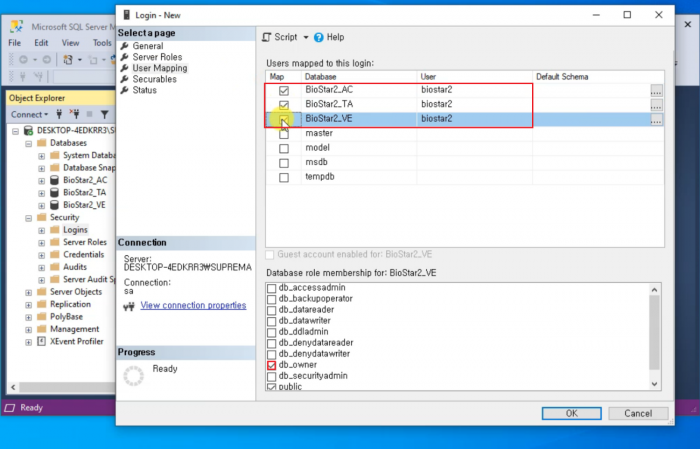Select the General page icon

tap(124, 46)
